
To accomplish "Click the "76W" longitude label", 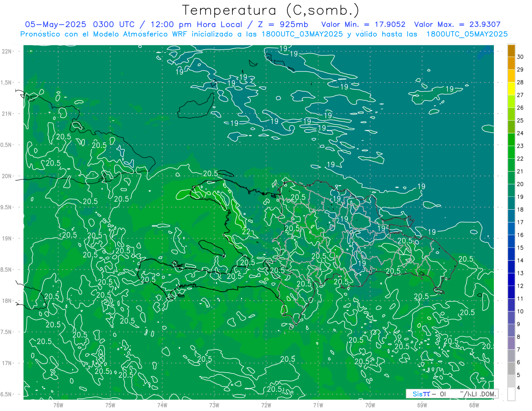I will (58, 405).
